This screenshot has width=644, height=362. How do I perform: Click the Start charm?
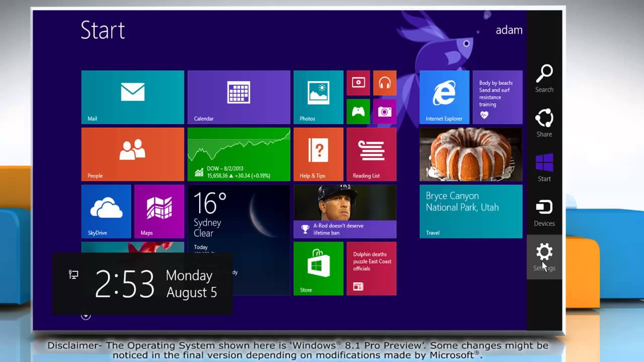click(x=544, y=168)
